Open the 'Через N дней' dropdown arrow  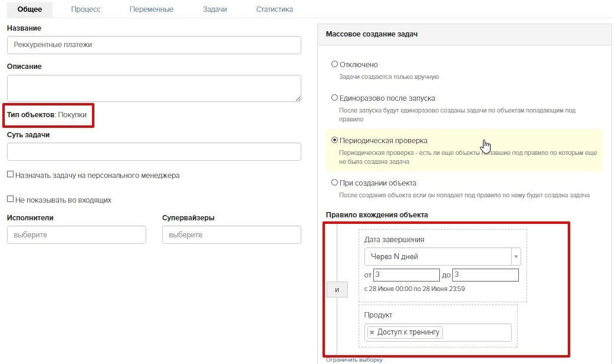pos(516,257)
